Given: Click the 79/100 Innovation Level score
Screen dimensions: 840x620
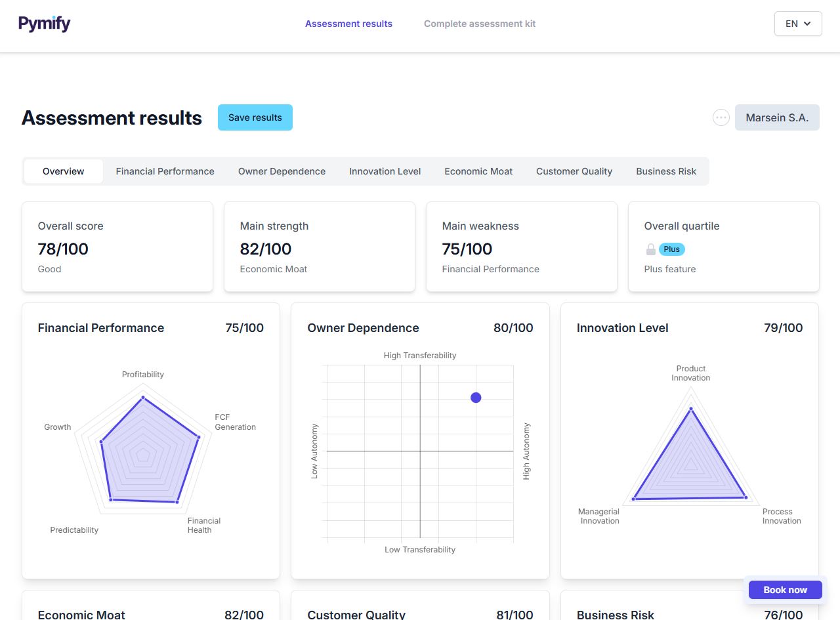Looking at the screenshot, I should pyautogui.click(x=783, y=328).
